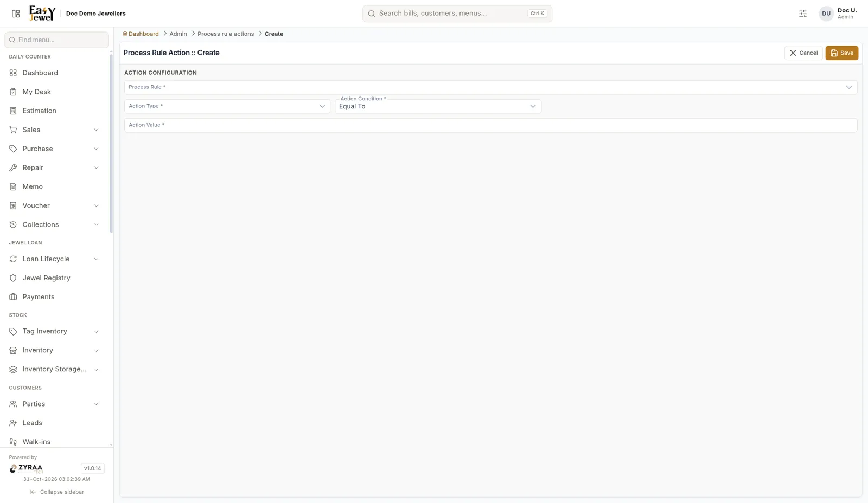Expand the Voucher menu chevron
Screen dimensions: 868x503
[96, 205]
